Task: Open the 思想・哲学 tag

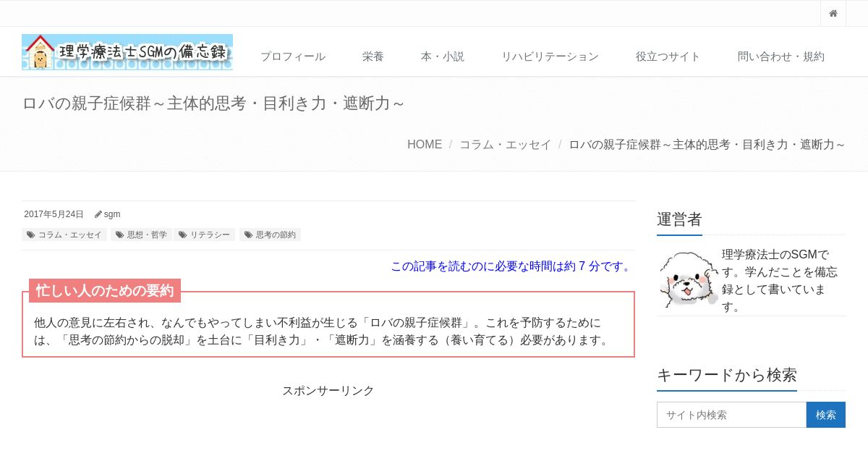Action: 141,235
